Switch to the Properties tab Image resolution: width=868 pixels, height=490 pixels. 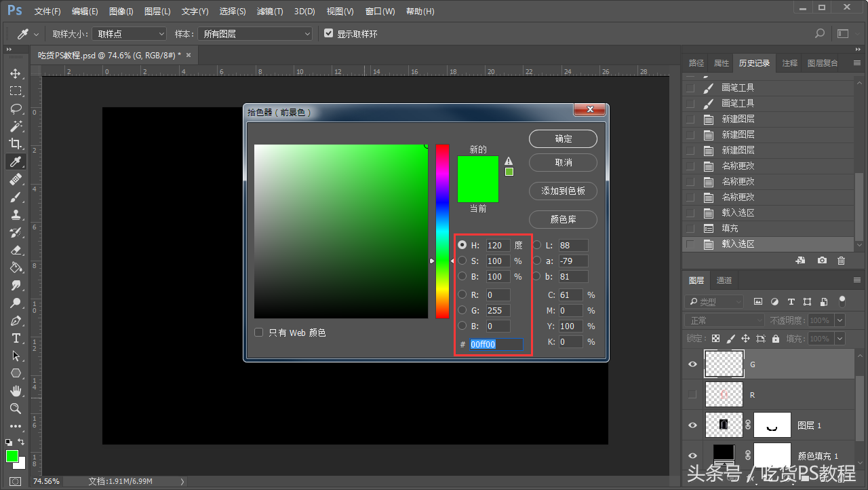click(722, 63)
